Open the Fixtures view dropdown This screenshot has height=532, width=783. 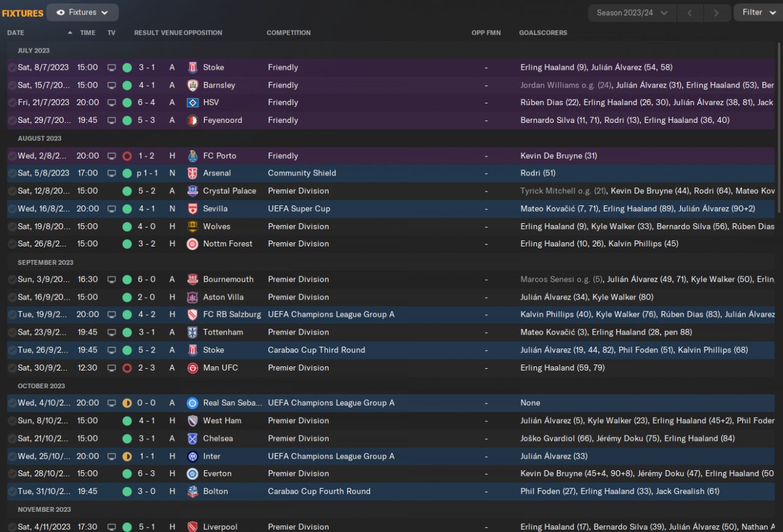point(83,12)
